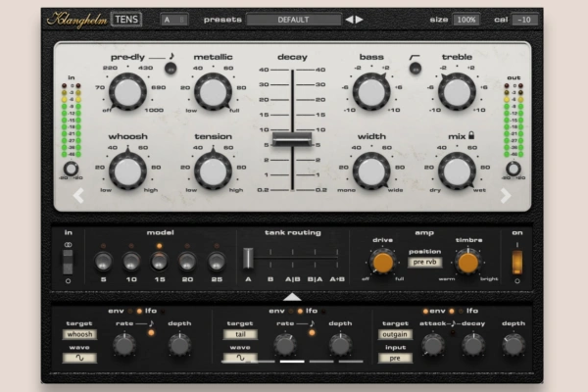Screen dimensions: 588x392
Task: Open the DEFAULT presets dropdown
Action: (x=294, y=20)
